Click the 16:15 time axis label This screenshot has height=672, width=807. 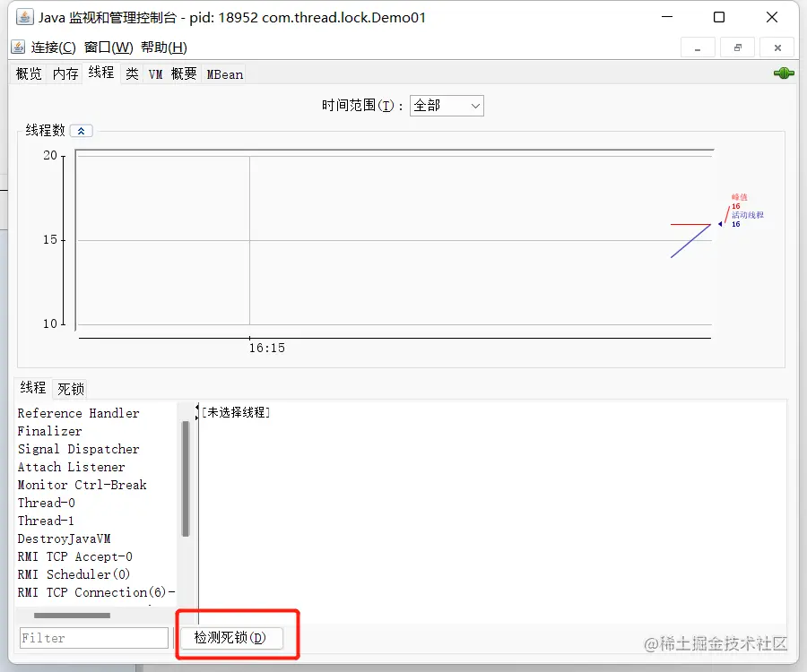click(x=266, y=348)
